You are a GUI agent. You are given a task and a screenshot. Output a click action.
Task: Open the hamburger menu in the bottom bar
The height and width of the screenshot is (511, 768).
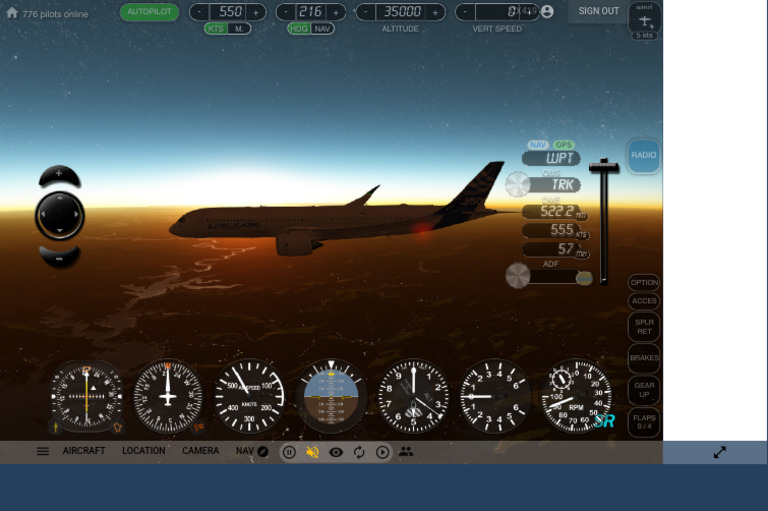pyautogui.click(x=43, y=451)
